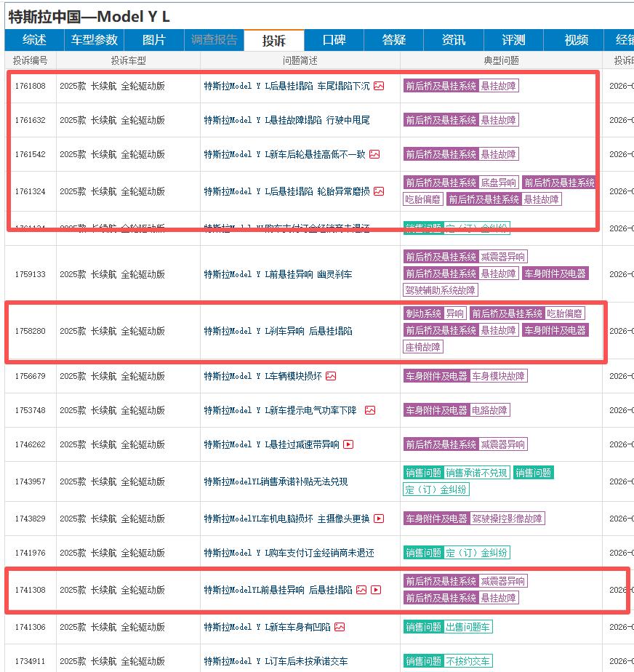
Task: Open complaint 车辆模块损坏
Action: click(262, 376)
